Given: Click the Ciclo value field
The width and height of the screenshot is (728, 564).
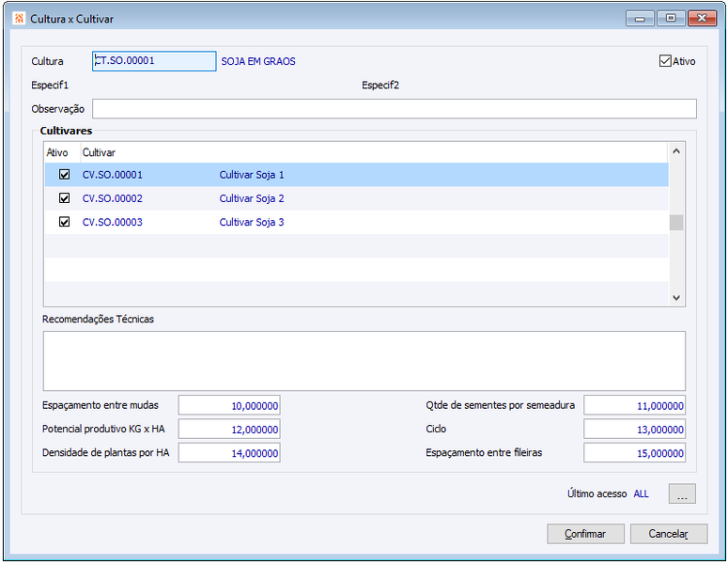Looking at the screenshot, I should click(x=634, y=429).
